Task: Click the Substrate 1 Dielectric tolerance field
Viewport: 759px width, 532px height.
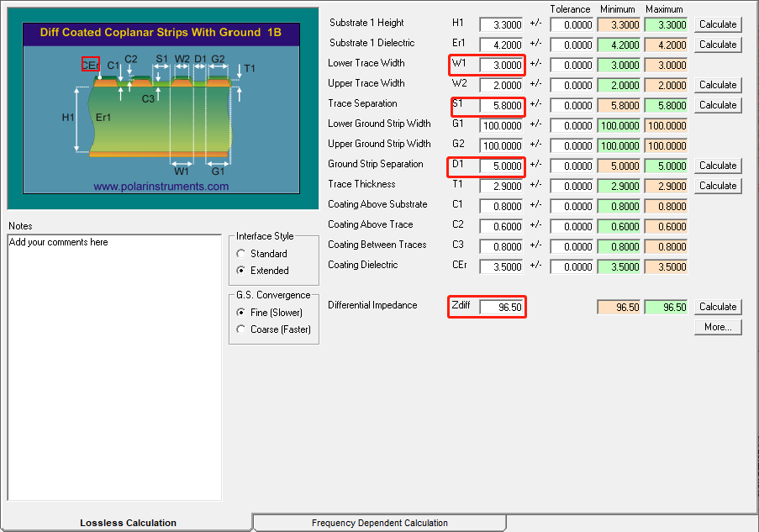Action: coord(572,45)
